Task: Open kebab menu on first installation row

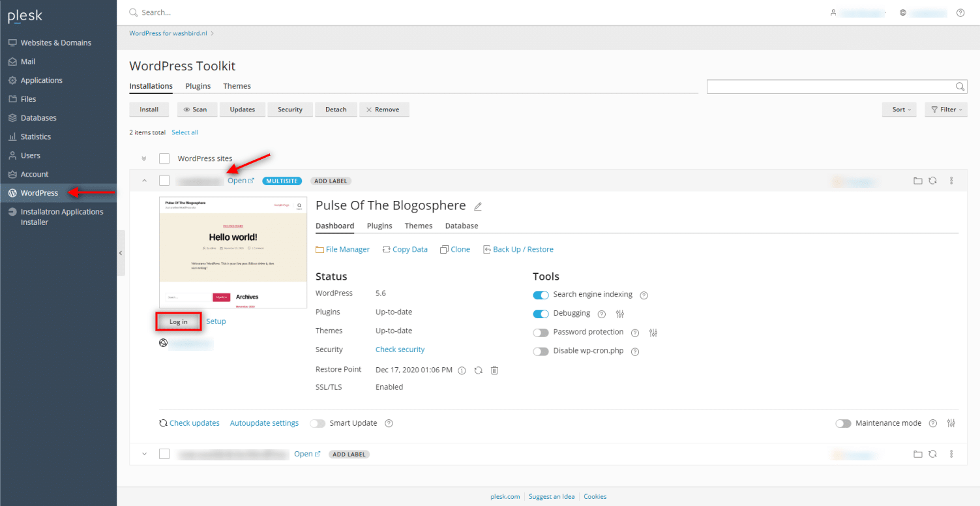Action: tap(951, 181)
